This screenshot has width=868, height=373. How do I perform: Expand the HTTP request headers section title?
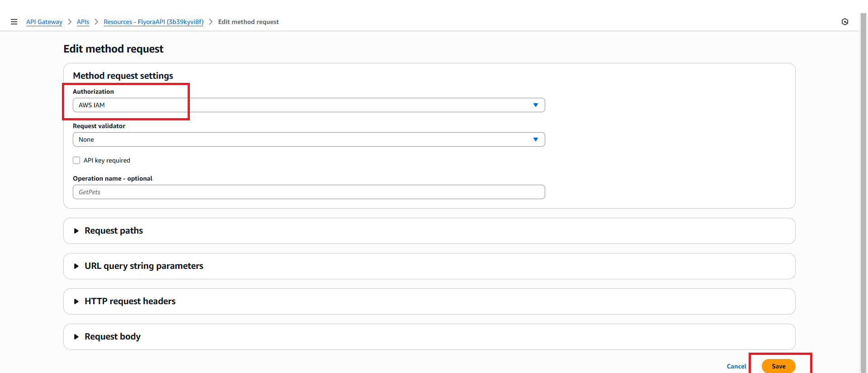point(130,301)
